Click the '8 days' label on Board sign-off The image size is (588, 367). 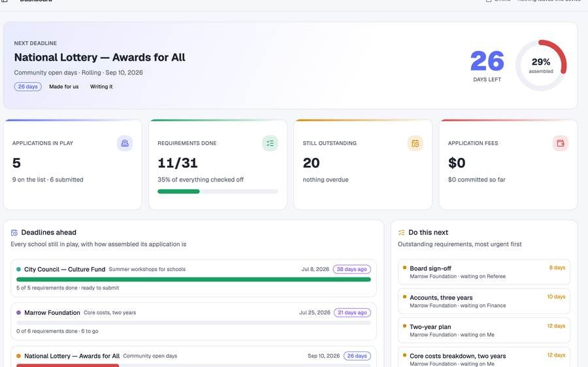pos(557,268)
